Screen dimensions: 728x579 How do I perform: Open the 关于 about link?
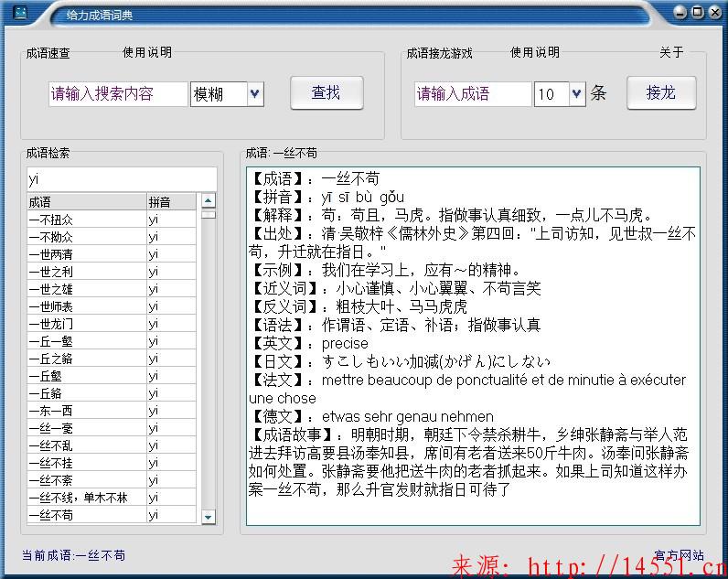point(671,53)
